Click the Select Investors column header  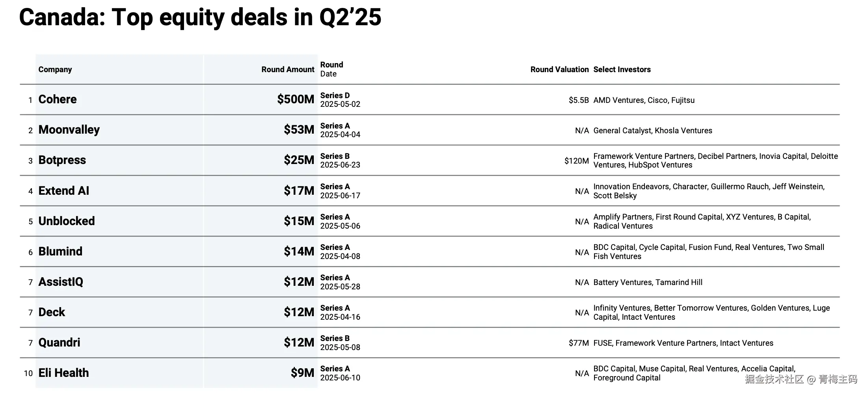click(622, 70)
